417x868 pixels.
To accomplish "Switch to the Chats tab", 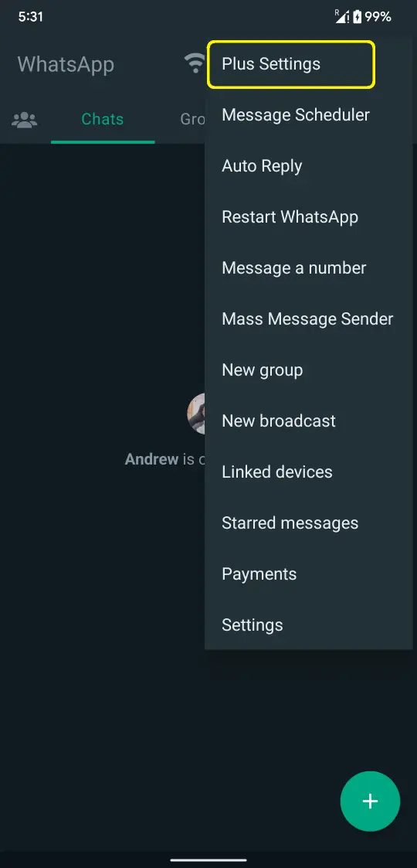I will pos(102,120).
